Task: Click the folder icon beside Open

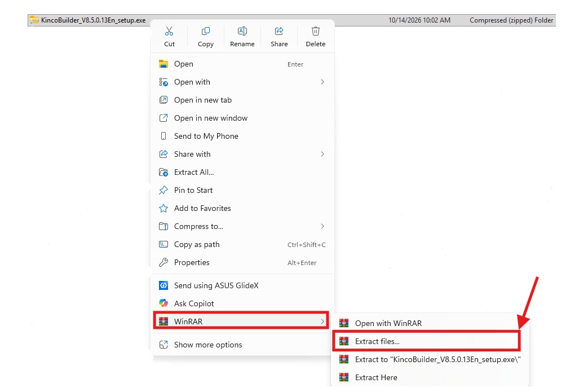Action: (x=164, y=64)
